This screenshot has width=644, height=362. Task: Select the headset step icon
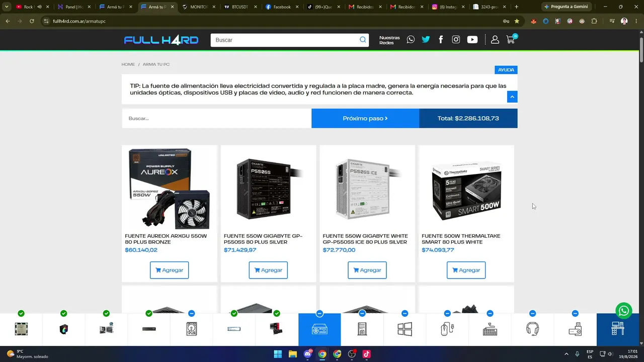pos(532,329)
